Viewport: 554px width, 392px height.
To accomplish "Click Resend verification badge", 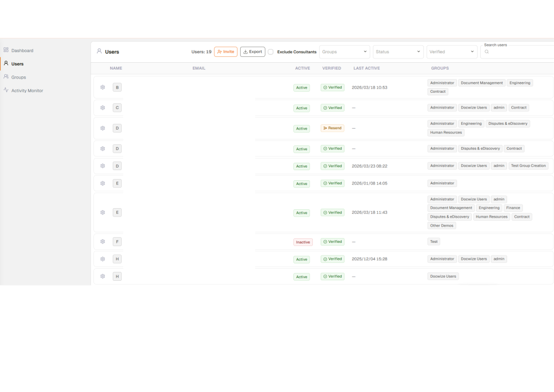I will click(x=332, y=128).
